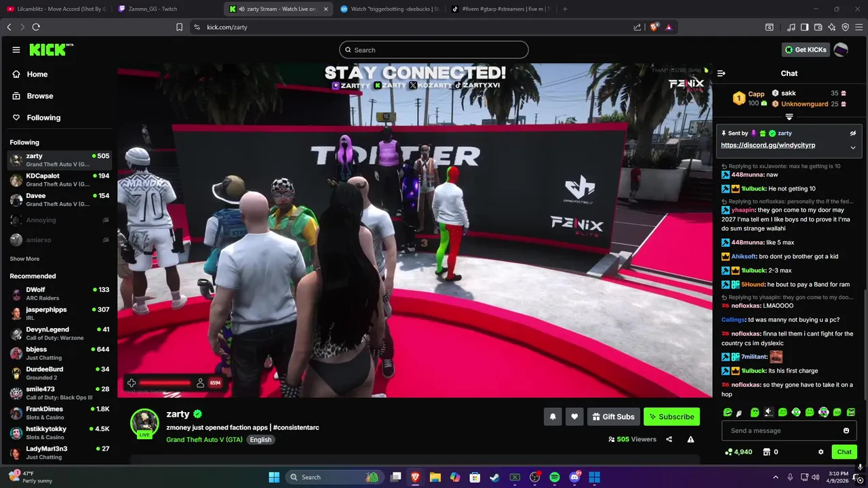The height and width of the screenshot is (488, 868).
Task: Open DWolf recommended channel
Action: [x=59, y=293]
